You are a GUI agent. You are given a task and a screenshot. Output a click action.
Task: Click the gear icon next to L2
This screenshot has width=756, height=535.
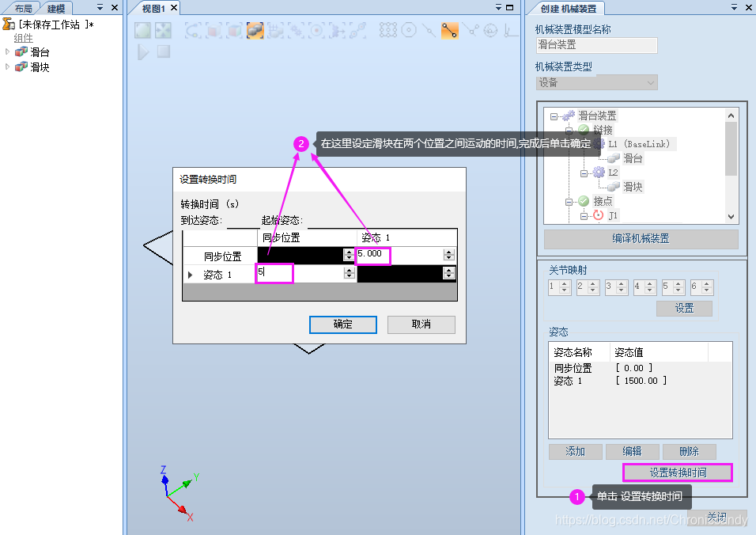[x=599, y=173]
